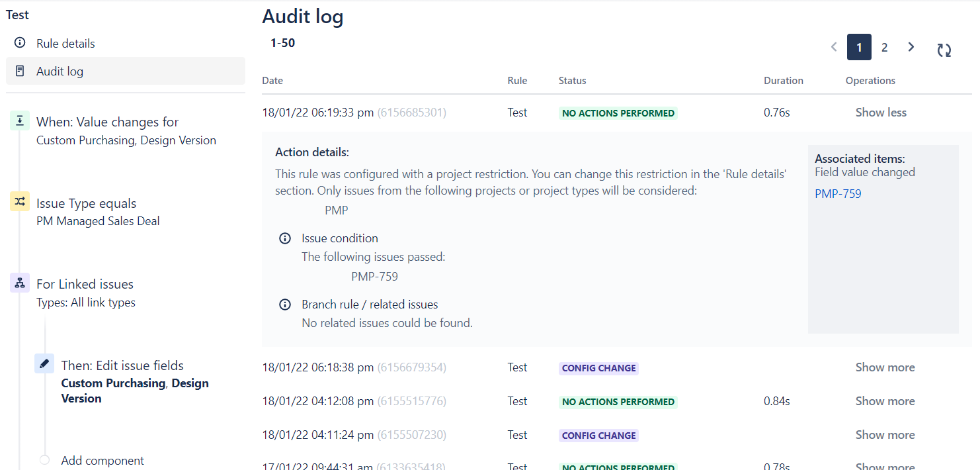This screenshot has height=470, width=980.
Task: Go to the next audit log page arrow
Action: [911, 47]
